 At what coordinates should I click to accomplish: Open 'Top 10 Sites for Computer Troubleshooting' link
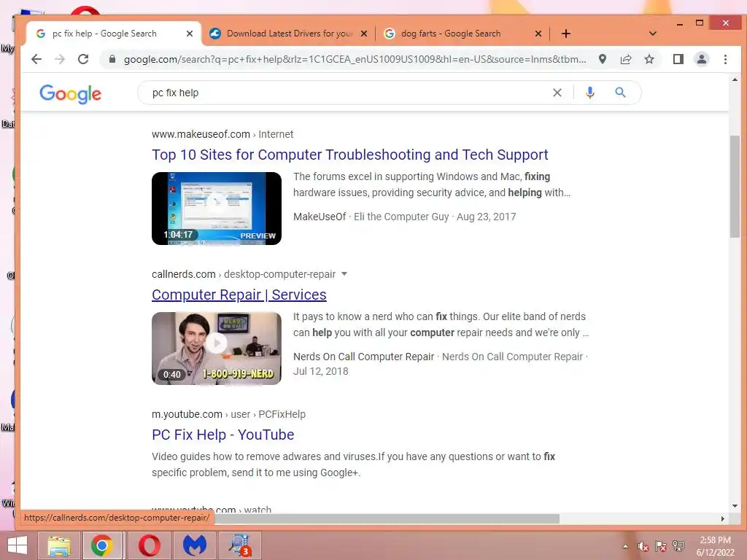349,155
